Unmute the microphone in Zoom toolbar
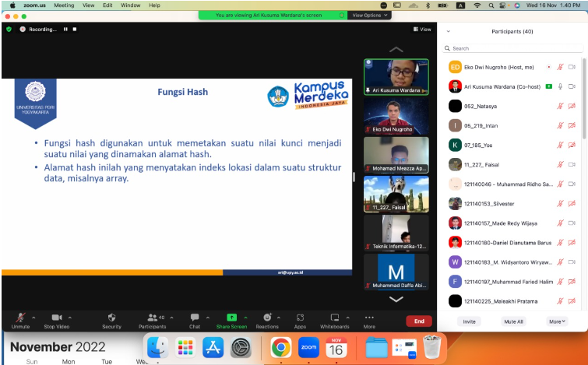This screenshot has height=365, width=588. 21,318
